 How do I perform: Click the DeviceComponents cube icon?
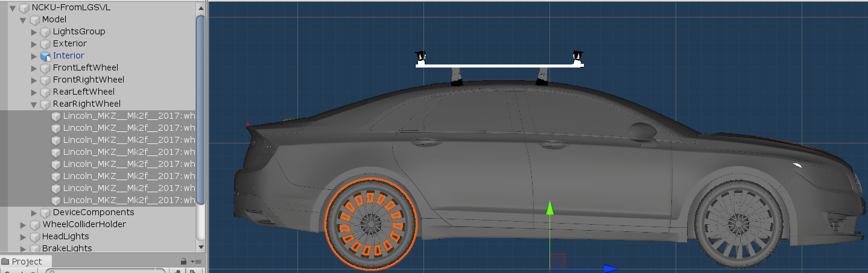45,213
